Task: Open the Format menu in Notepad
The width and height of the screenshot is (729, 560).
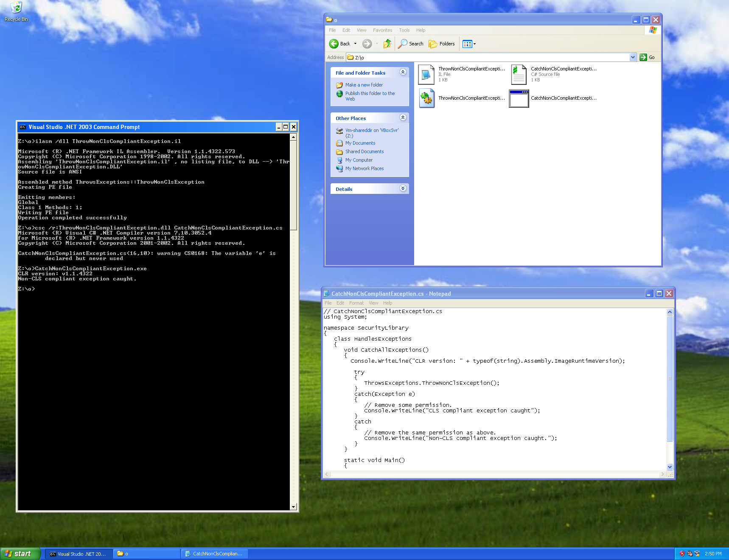Action: (356, 303)
